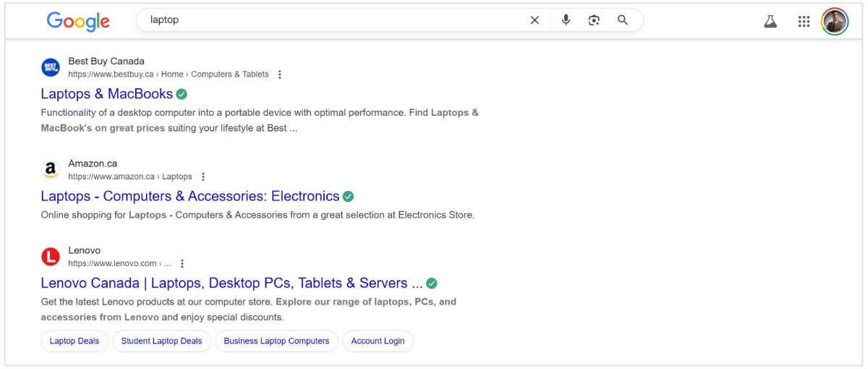The image size is (868, 369).
Task: Select the Student Laptop Deals chip
Action: [x=161, y=341]
